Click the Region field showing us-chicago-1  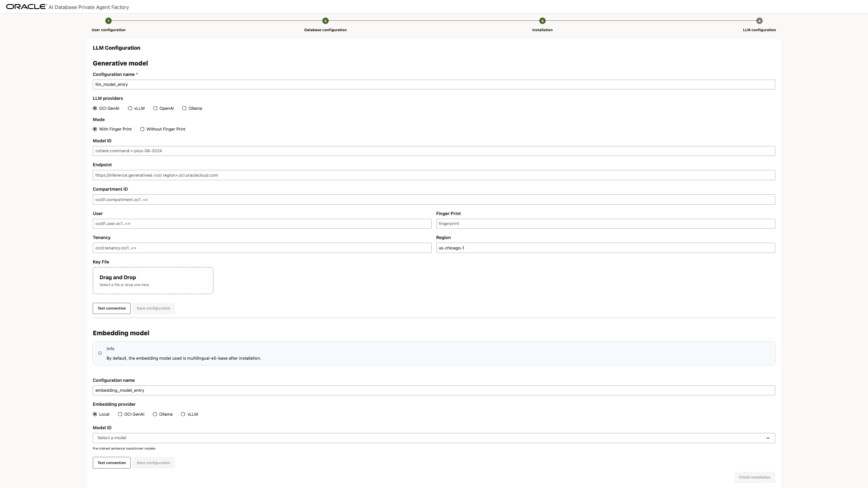(606, 248)
